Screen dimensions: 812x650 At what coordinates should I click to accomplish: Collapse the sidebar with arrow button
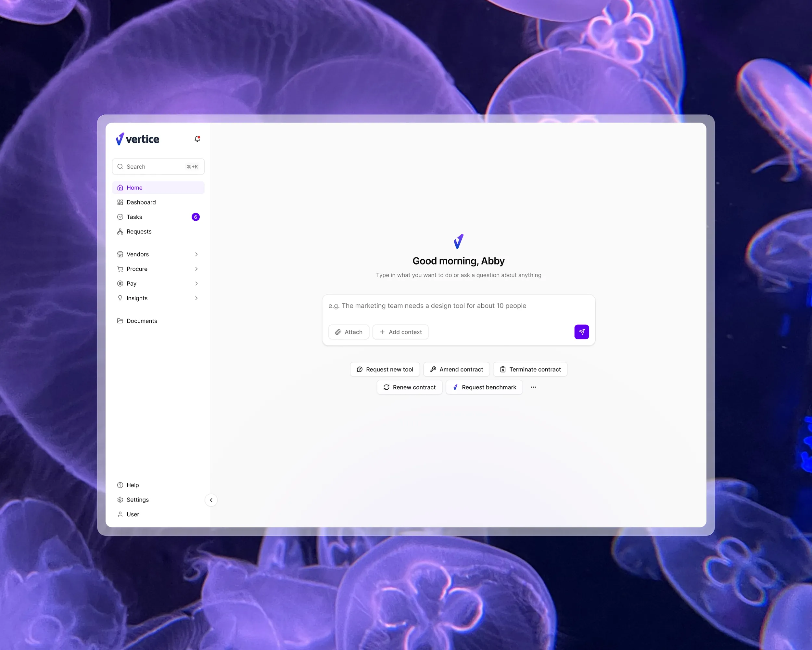211,500
